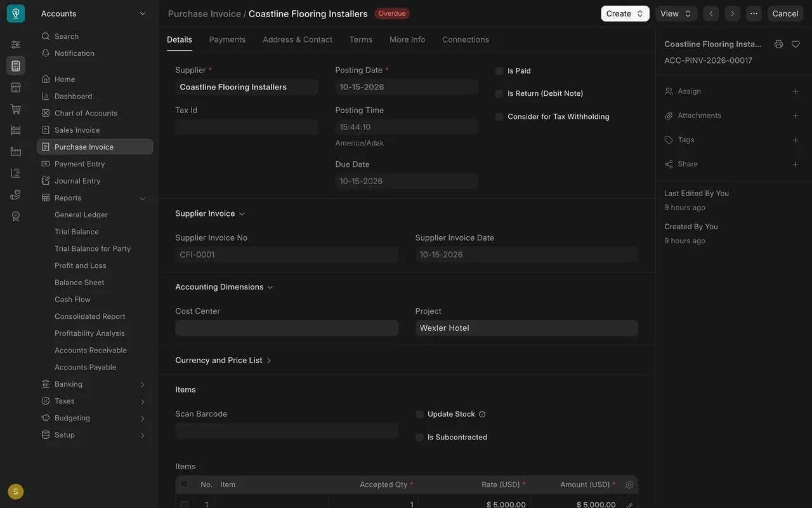
Task: Enable Is Return (Debit Note)
Action: click(x=499, y=94)
